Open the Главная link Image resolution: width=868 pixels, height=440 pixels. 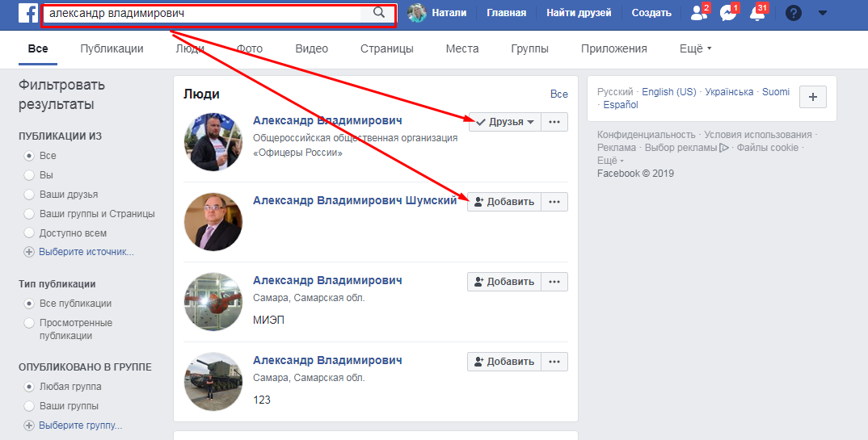[507, 13]
